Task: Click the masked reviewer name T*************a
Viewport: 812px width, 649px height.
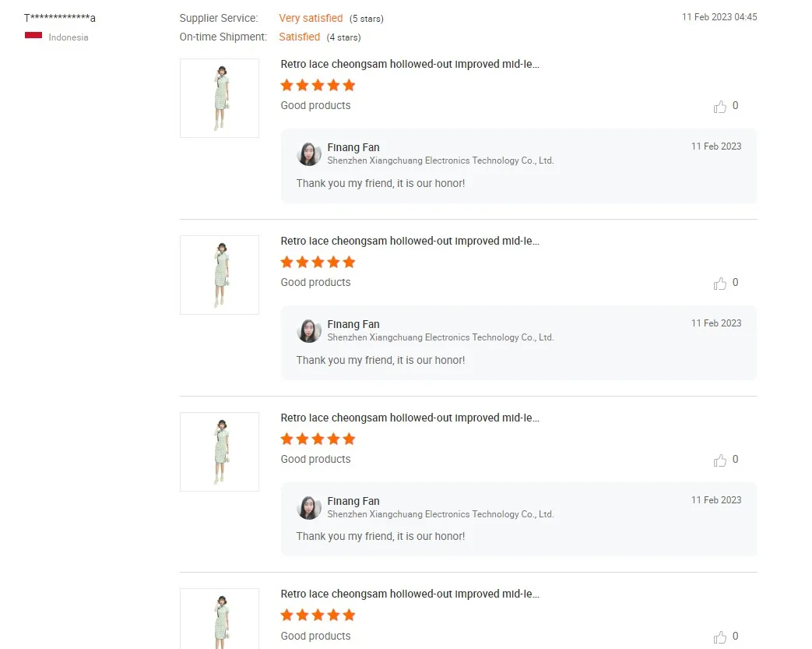Action: (60, 18)
